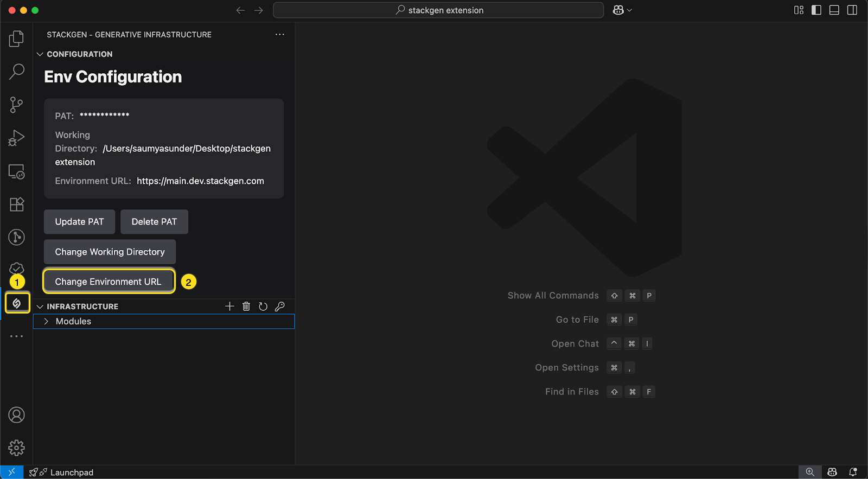Click the masked PAT value

(104, 115)
